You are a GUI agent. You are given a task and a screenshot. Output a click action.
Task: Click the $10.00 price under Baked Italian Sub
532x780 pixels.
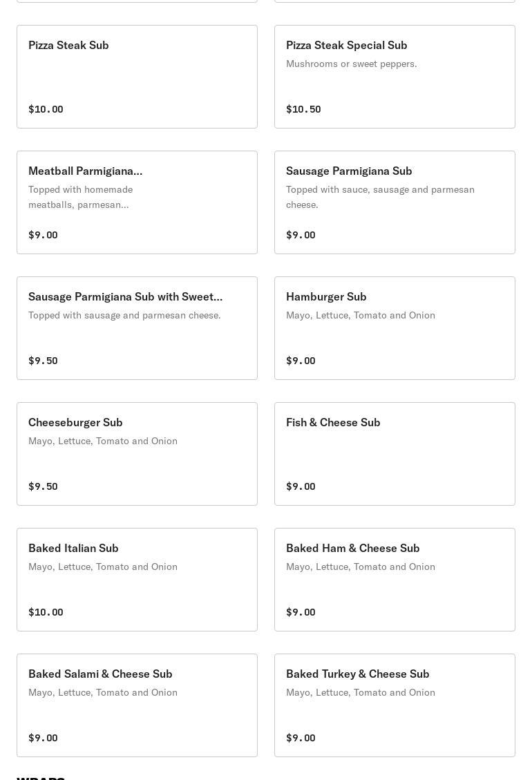pyautogui.click(x=46, y=612)
